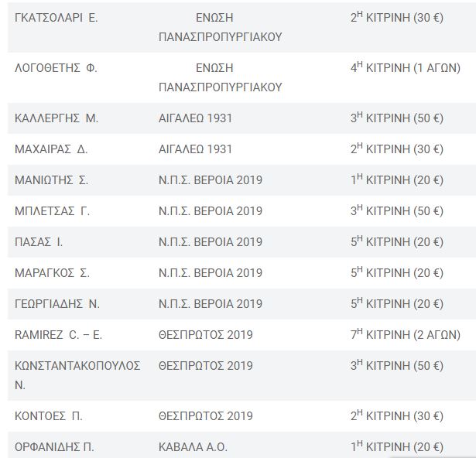Select Ν.Π.Σ. ΒΕΡΟΙΑ 2019 beside ΜΑΡΑΓΚΟΣ Σ.
Screen dimensions: 476x458
211,273
